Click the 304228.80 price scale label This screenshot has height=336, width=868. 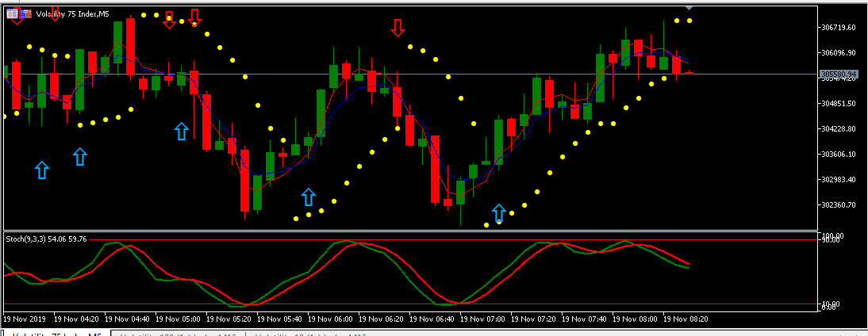838,128
